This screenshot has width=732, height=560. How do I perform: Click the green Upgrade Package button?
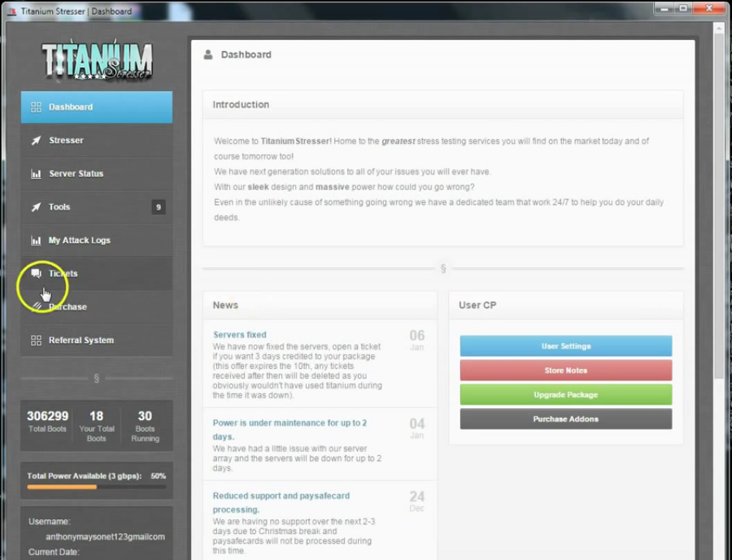click(565, 395)
